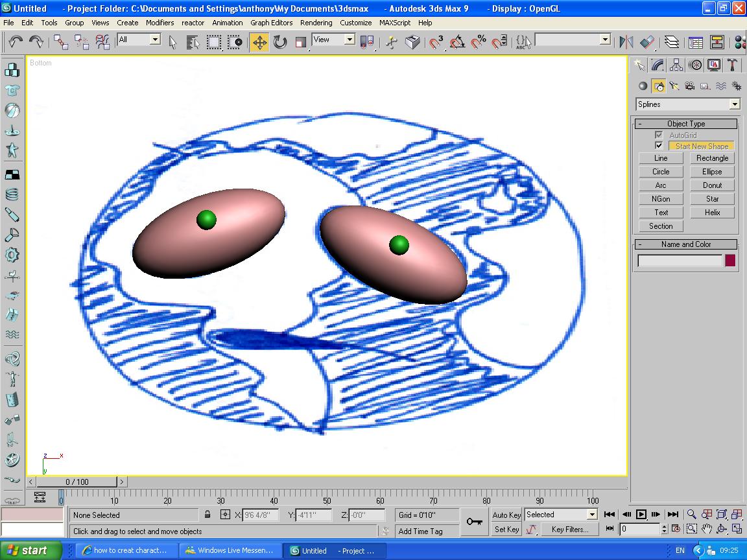Screen dimensions: 747x560
Task: Open the Modifiers menu
Action: [x=160, y=23]
